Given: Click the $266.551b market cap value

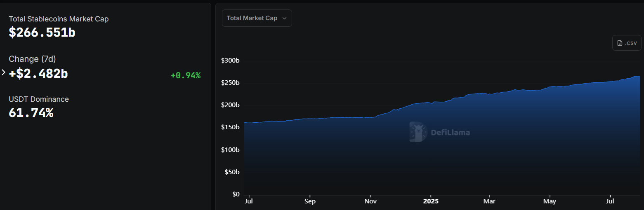Looking at the screenshot, I should [x=42, y=32].
